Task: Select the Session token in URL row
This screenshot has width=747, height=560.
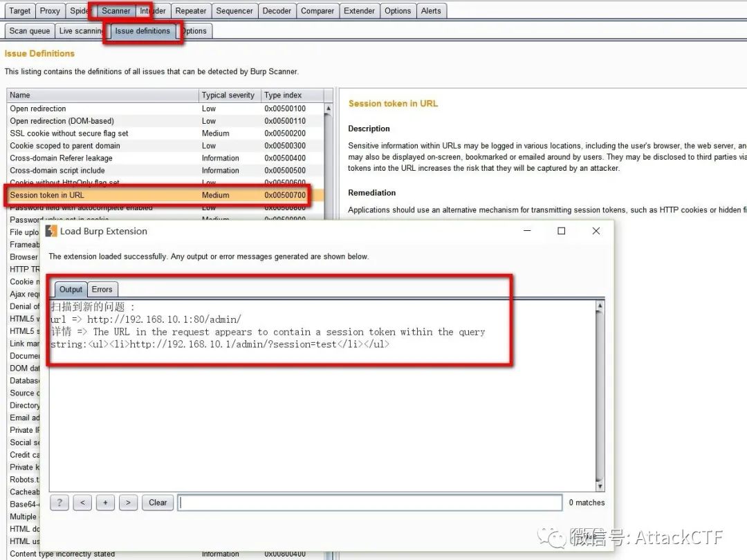Action: pos(165,195)
